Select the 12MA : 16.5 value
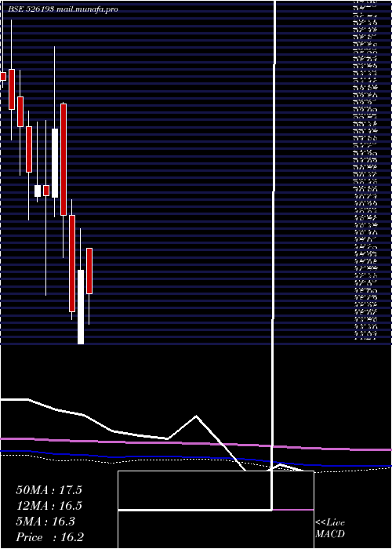Screen dimensions: 392x549 pos(49,506)
